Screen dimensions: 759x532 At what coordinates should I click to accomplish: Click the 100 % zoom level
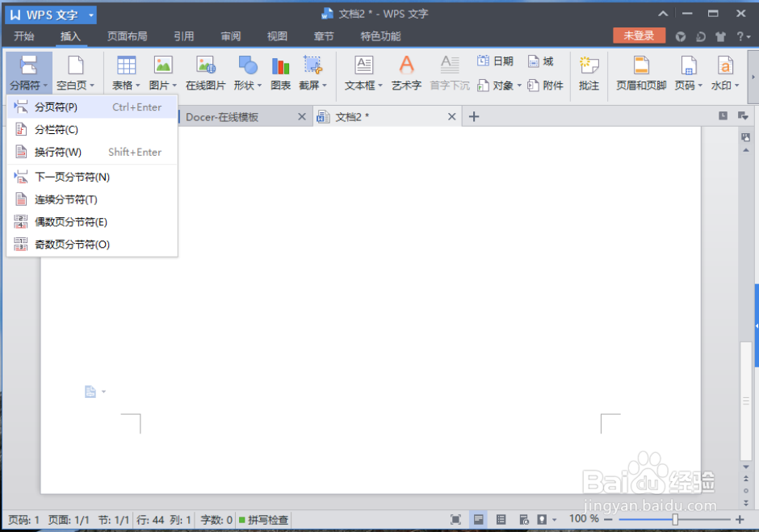click(584, 519)
